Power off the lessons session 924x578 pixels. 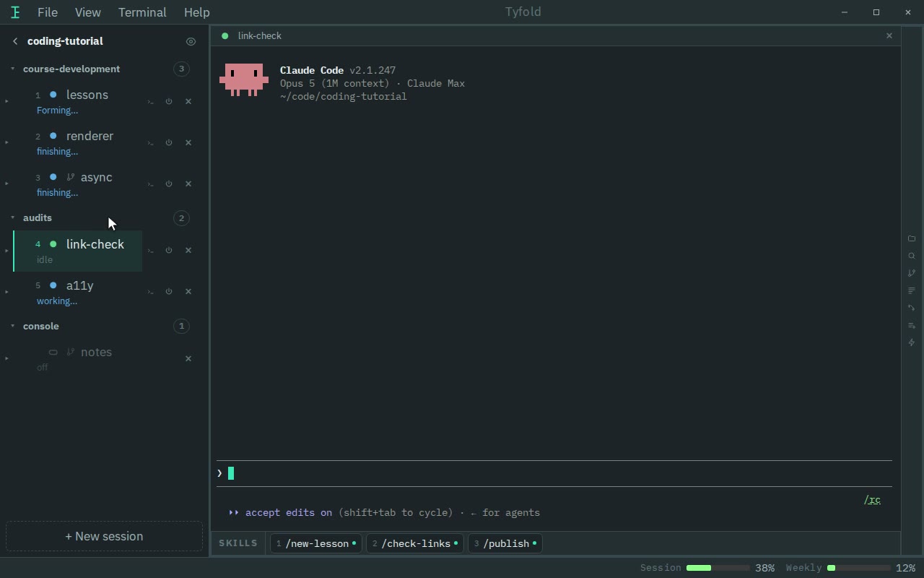(x=169, y=102)
